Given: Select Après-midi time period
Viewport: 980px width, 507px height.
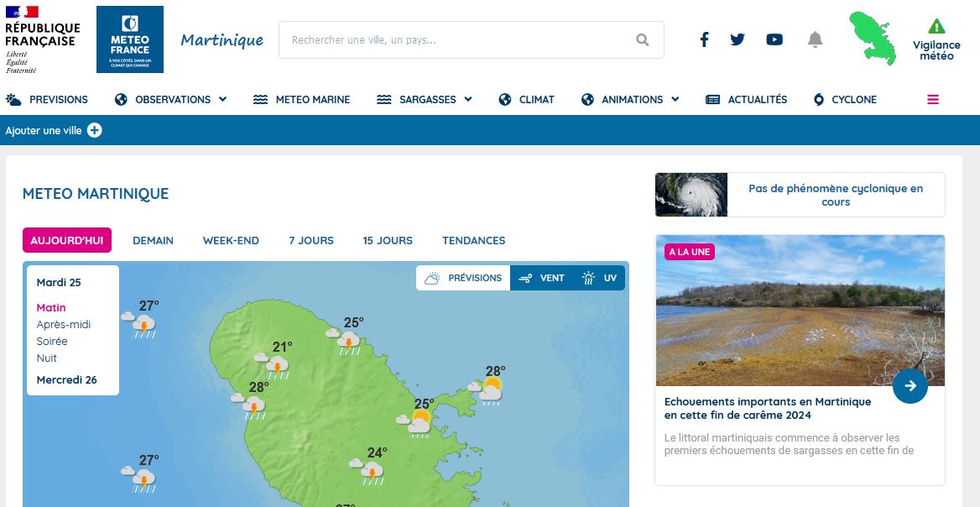Looking at the screenshot, I should (64, 325).
